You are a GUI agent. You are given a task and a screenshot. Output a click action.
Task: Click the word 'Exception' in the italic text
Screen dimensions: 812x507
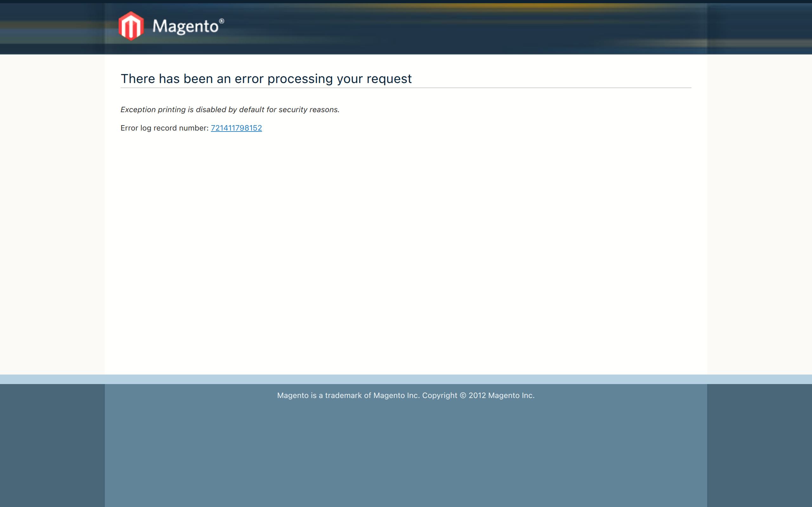tap(138, 110)
